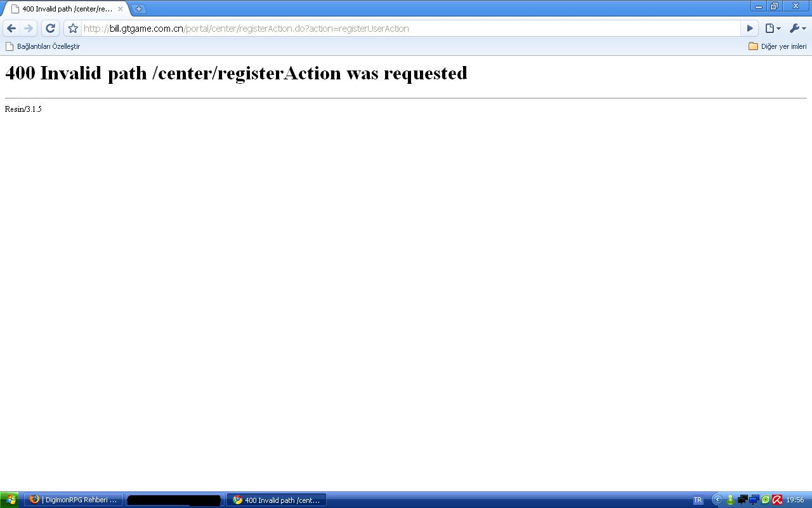Click the black dual-monitor network tray icon

point(742,500)
